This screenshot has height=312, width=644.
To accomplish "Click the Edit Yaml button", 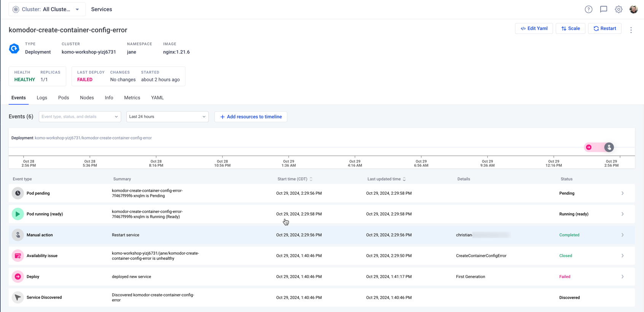I will pos(534,29).
